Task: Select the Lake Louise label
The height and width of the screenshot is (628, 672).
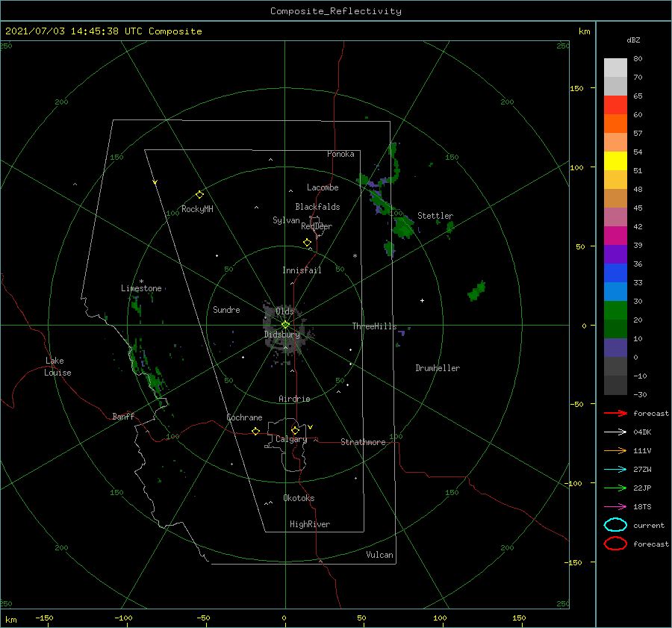Action: [57, 367]
